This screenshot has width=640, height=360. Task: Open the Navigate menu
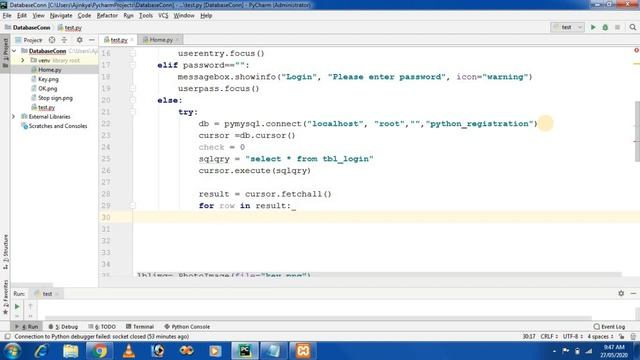coord(61,16)
